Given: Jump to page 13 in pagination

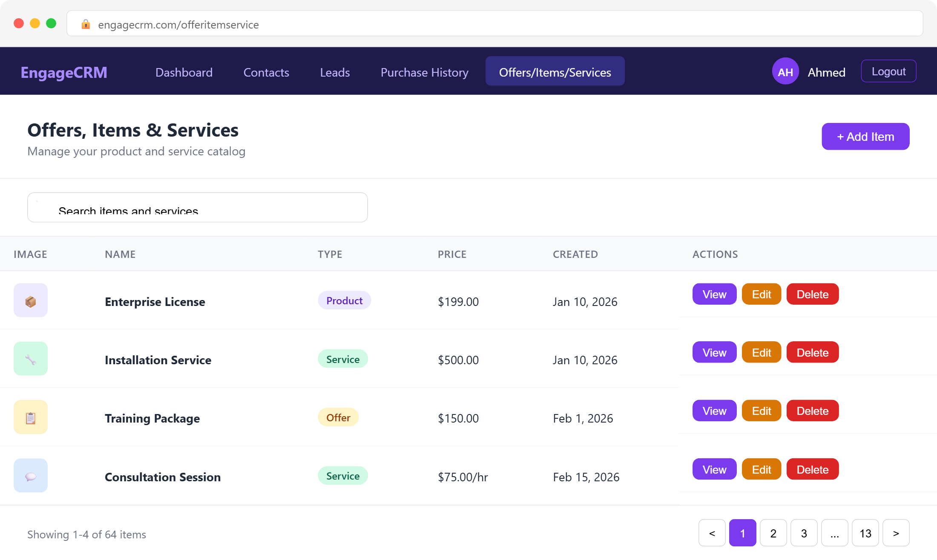Looking at the screenshot, I should tap(865, 533).
